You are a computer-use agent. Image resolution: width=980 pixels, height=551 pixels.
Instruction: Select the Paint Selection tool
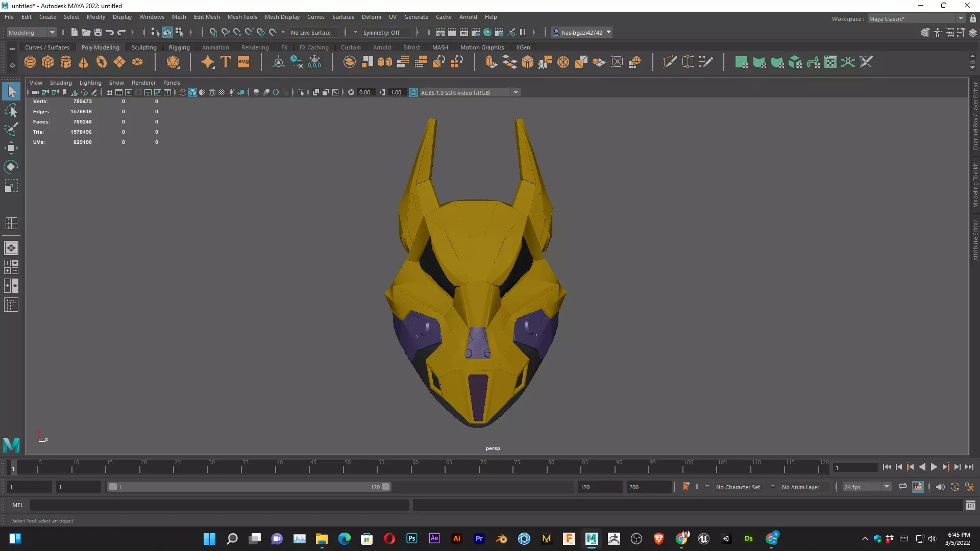tap(11, 129)
